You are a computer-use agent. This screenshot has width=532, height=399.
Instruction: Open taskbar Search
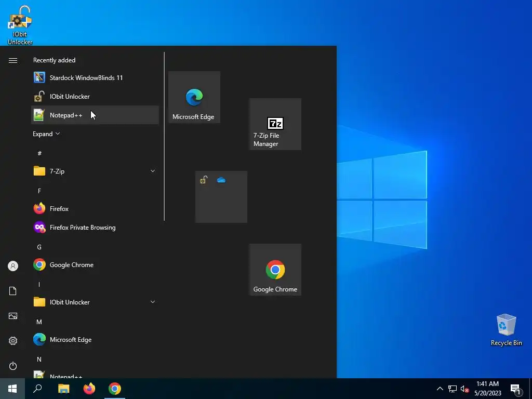coord(37,389)
